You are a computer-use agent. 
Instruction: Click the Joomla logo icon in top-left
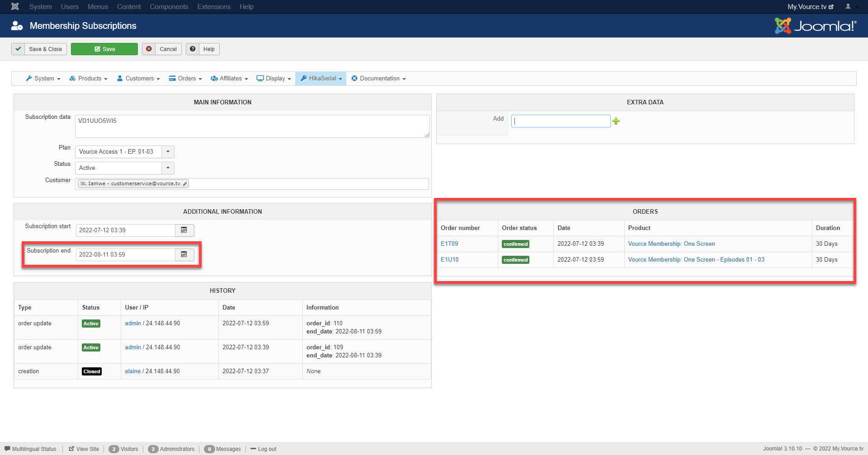tap(15, 6)
